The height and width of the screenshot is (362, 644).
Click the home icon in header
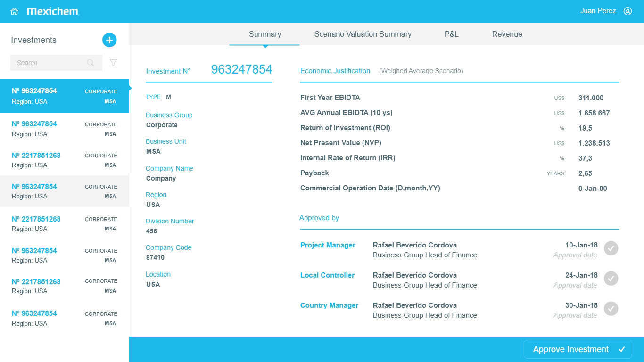coord(14,11)
